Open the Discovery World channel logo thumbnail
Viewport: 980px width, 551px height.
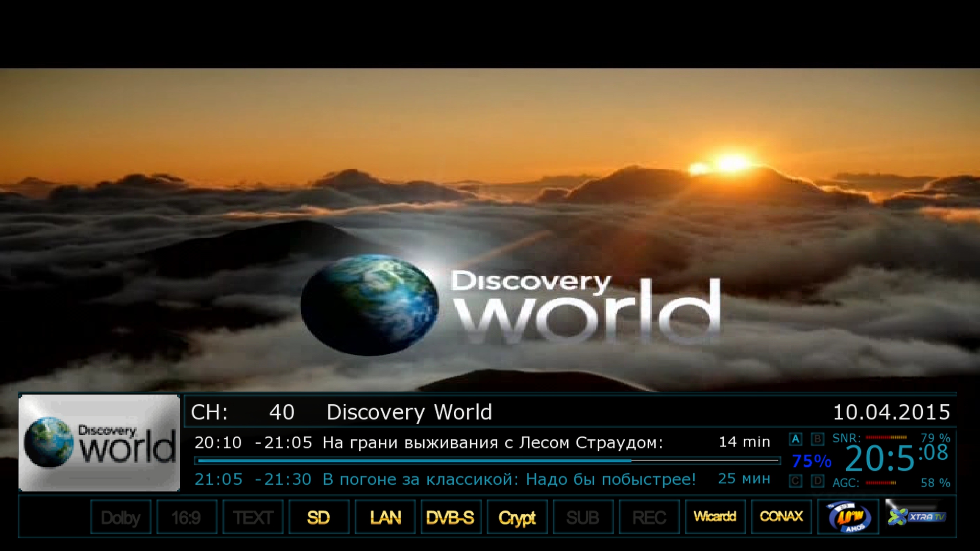point(100,442)
